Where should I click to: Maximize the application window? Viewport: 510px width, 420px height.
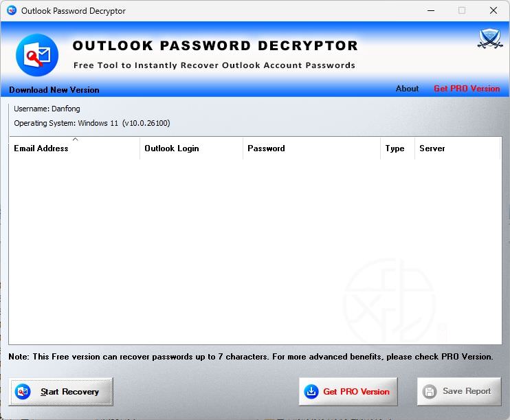(462, 11)
